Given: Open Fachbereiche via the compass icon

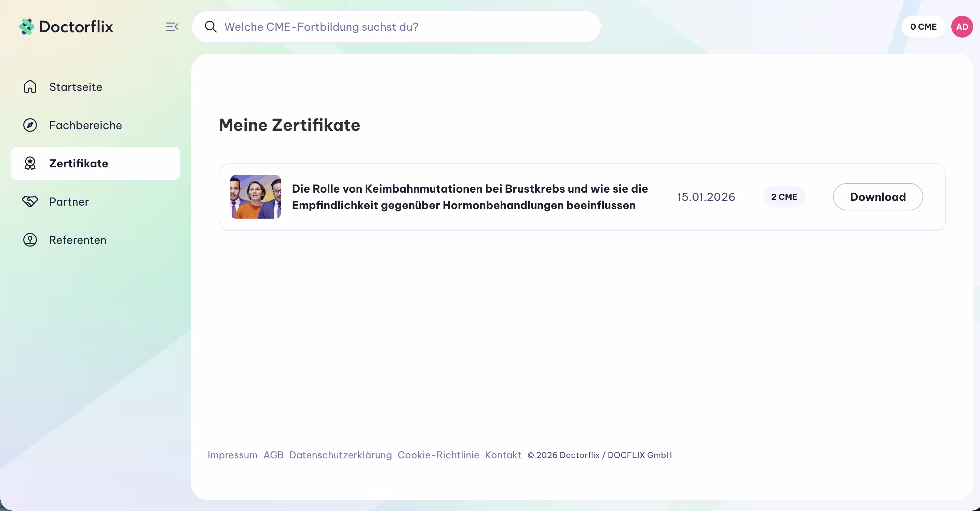Looking at the screenshot, I should [x=30, y=125].
